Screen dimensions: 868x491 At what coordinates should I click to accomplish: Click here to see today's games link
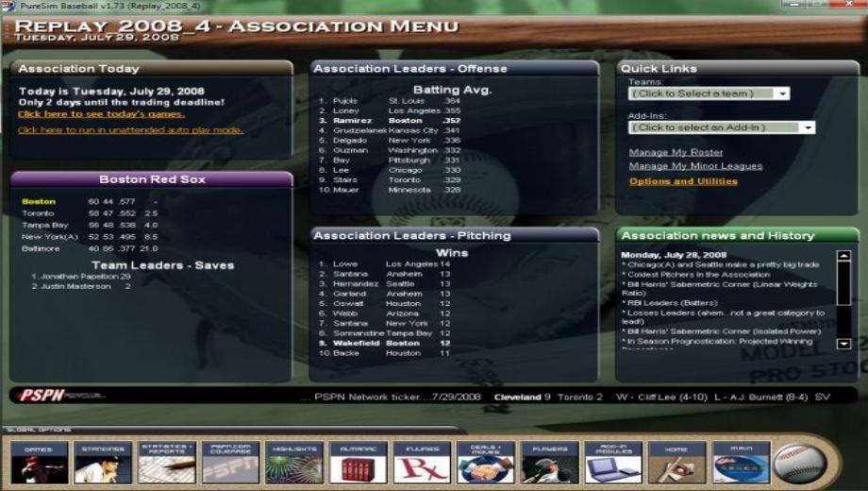click(101, 114)
